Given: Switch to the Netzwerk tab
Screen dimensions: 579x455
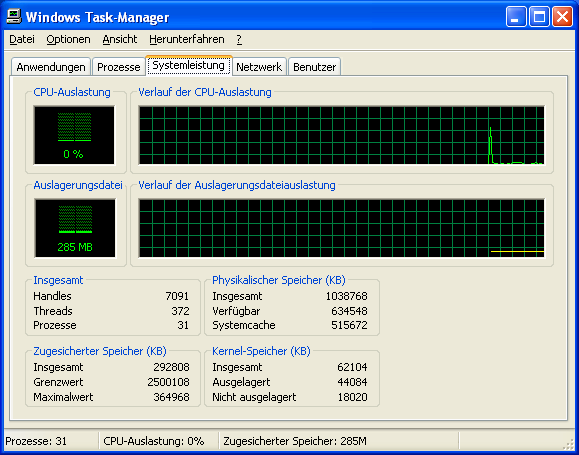Looking at the screenshot, I should 259,67.
